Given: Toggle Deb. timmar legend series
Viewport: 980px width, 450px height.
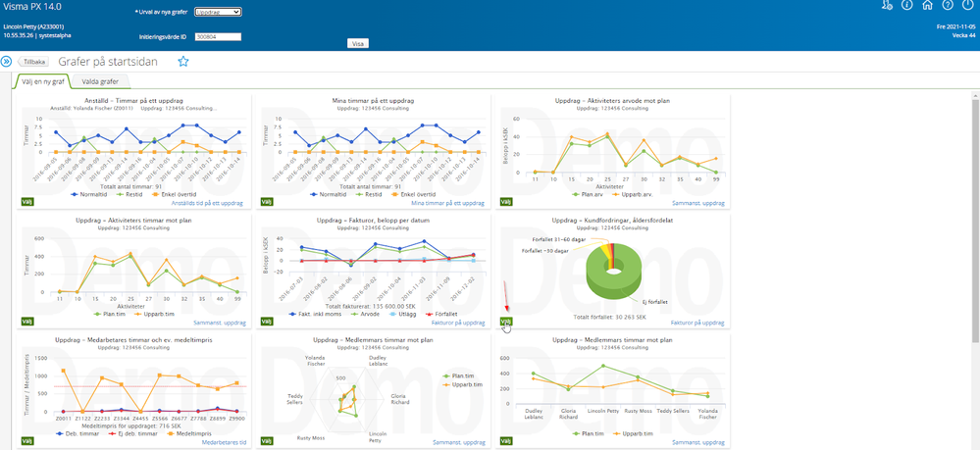Looking at the screenshot, I should coord(77,433).
